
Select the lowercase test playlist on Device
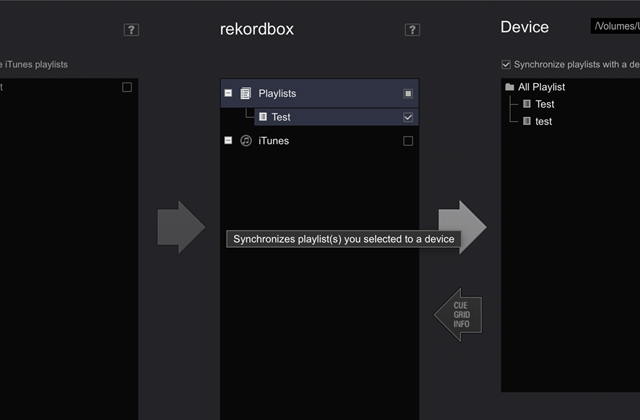[543, 121]
